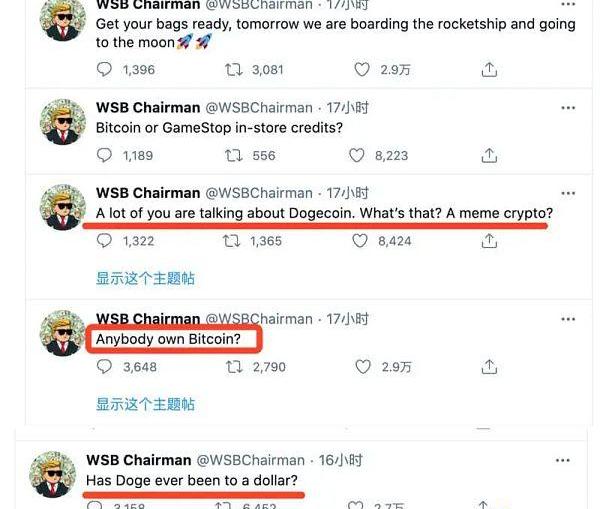Reply to the 'Anybody own Bitcoin?' tweet
Screen dimensions: 600x509
(104, 367)
